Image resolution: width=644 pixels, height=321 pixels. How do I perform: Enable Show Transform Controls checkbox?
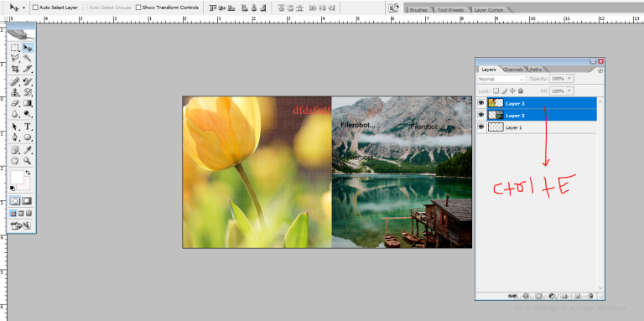click(138, 8)
